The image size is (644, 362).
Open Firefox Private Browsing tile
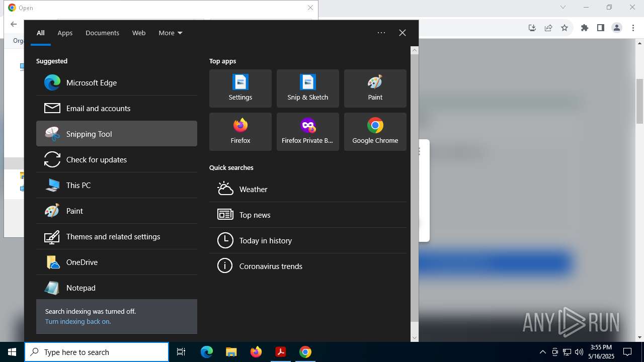308,132
